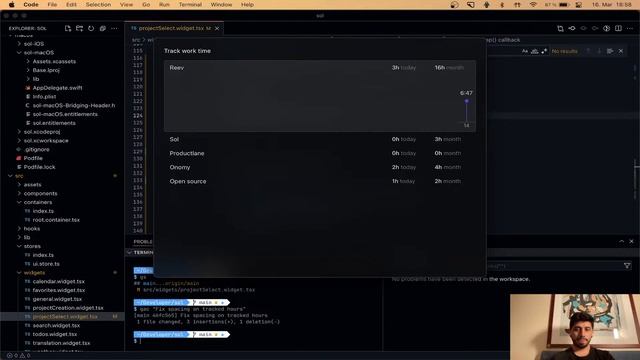Screen dimensions: 640x360
Task: Open Explorer more actions ellipsis
Action: pyautogui.click(x=114, y=28)
